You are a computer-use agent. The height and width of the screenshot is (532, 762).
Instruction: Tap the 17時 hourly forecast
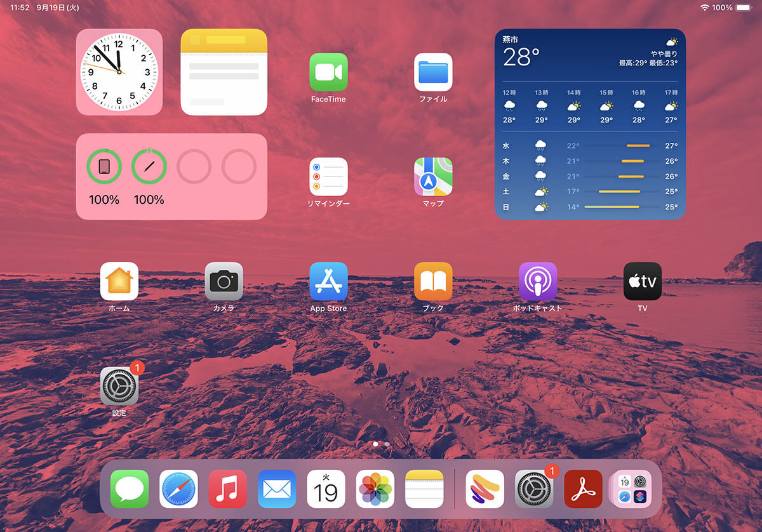click(x=671, y=106)
